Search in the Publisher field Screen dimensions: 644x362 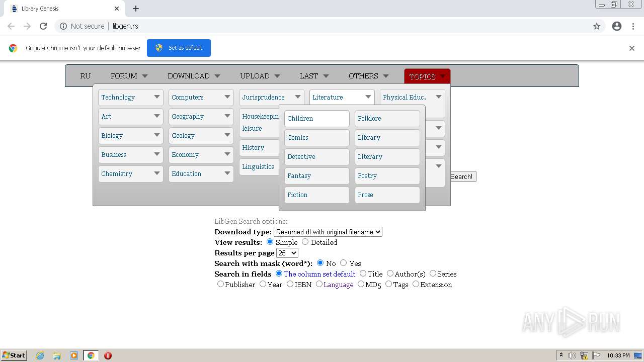221,284
